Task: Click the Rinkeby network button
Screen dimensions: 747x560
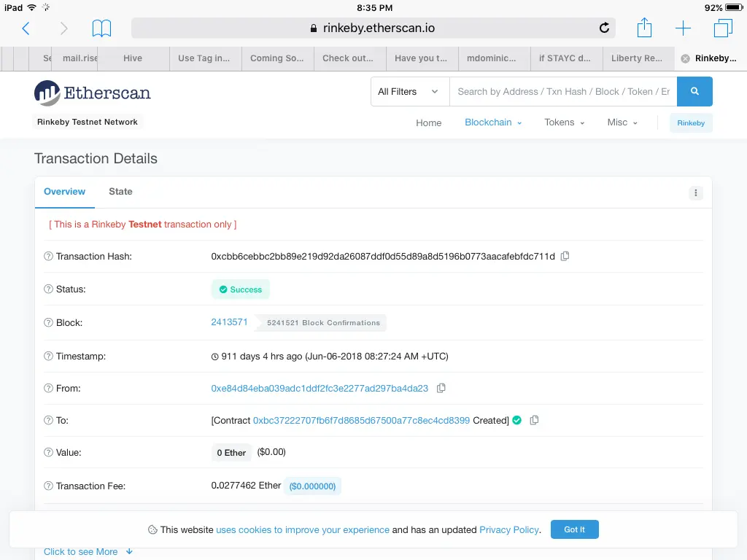Action: point(691,122)
